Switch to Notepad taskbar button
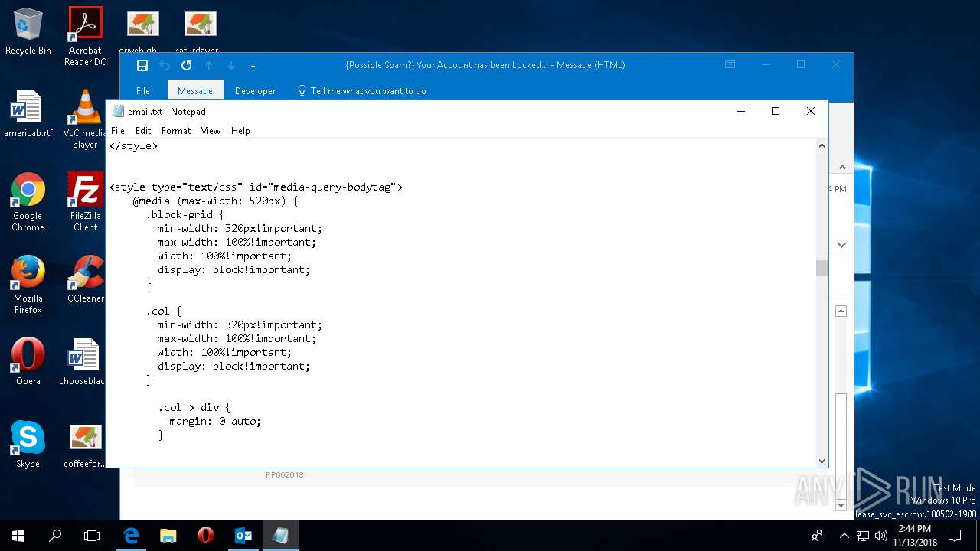980x551 pixels. [280, 536]
